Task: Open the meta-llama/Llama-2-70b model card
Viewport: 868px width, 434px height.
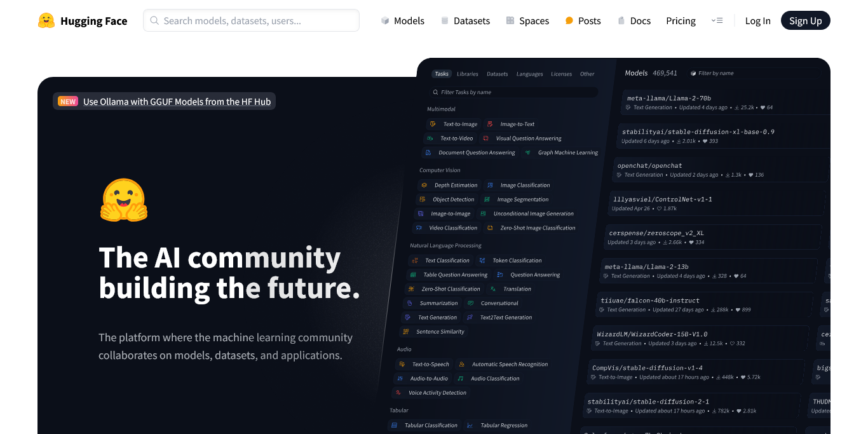Action: tap(724, 103)
